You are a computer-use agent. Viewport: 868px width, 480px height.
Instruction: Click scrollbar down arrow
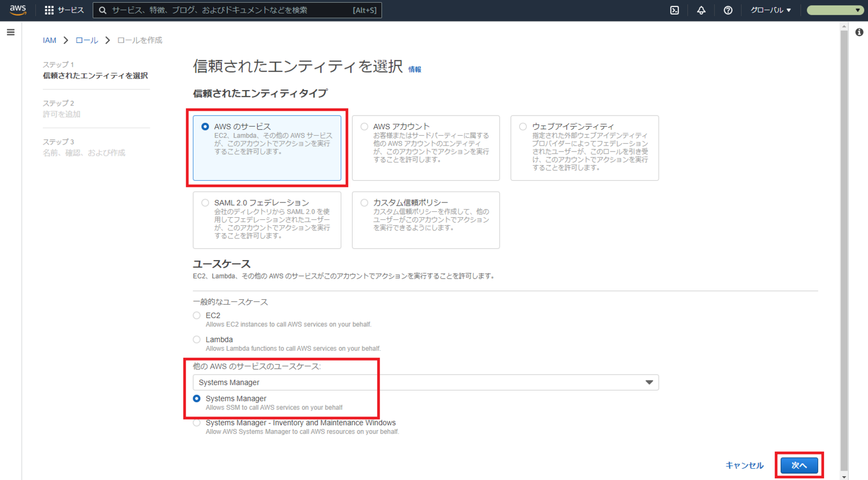pos(844,476)
